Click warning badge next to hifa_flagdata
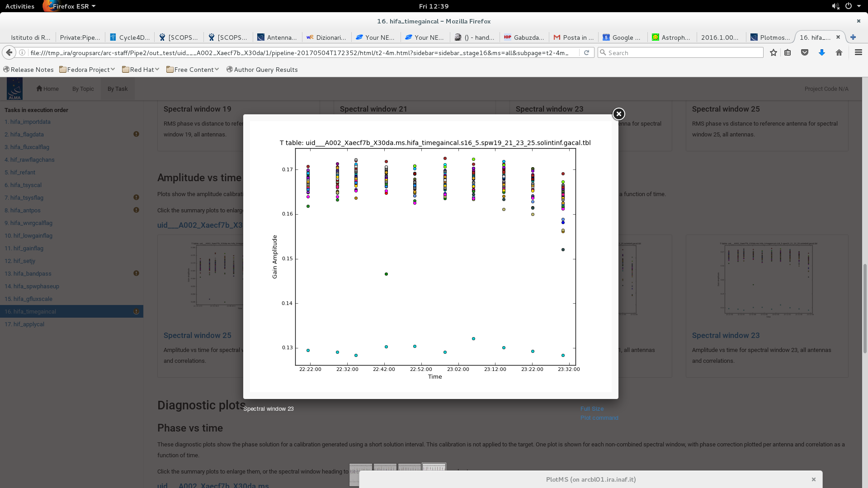This screenshot has height=488, width=868. [x=136, y=134]
